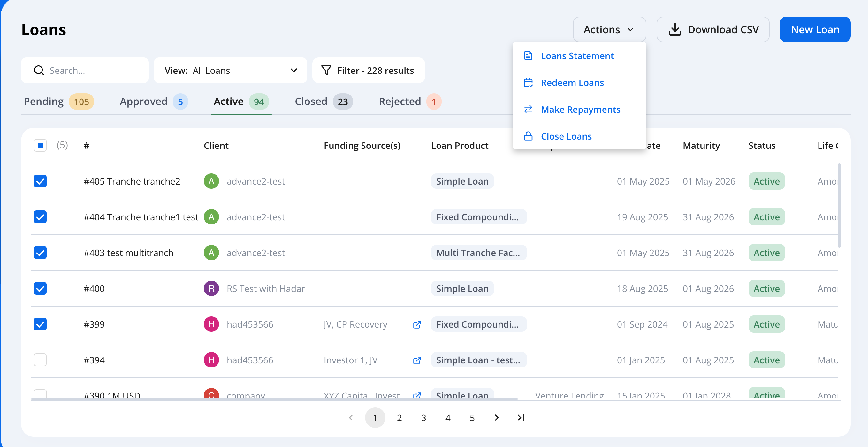Viewport: 868px width, 447px height.
Task: Click avatar A on #405 row
Action: [x=211, y=181]
